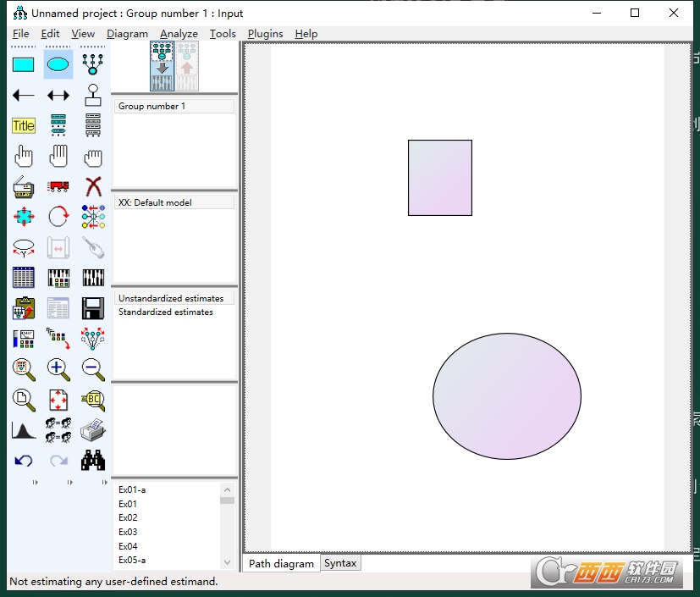The height and width of the screenshot is (597, 700).
Task: Select the preserve symmetries tool
Action: tap(93, 339)
